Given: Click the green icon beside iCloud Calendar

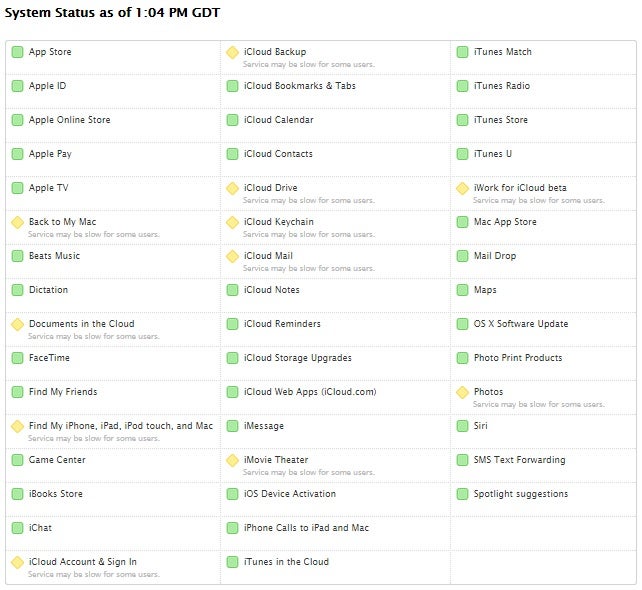Looking at the screenshot, I should pos(232,120).
